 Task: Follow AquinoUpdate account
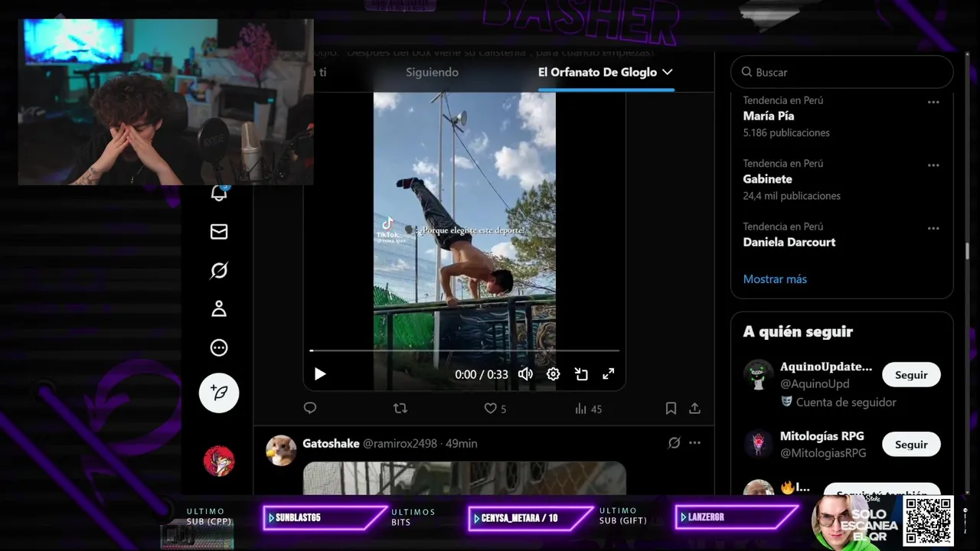point(911,375)
